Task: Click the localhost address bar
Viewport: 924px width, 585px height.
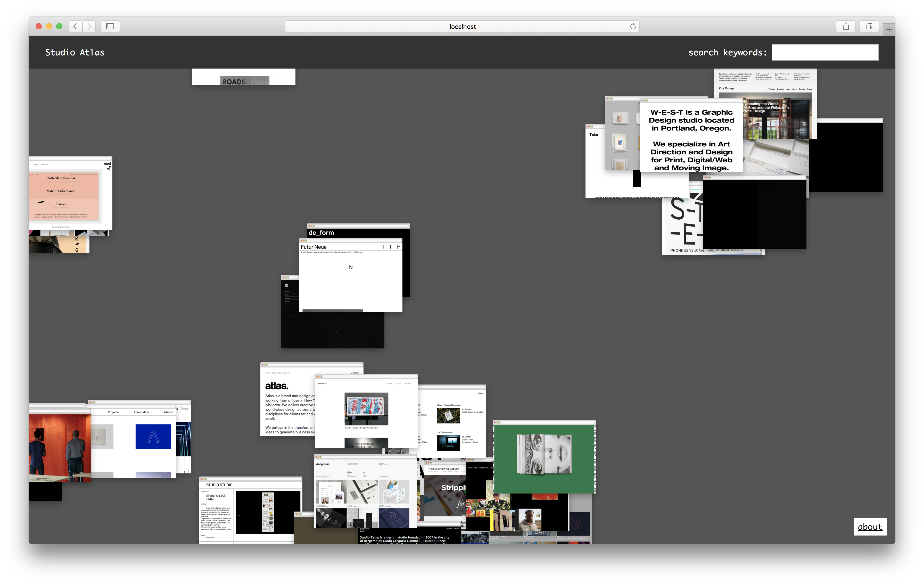Action: (462, 26)
